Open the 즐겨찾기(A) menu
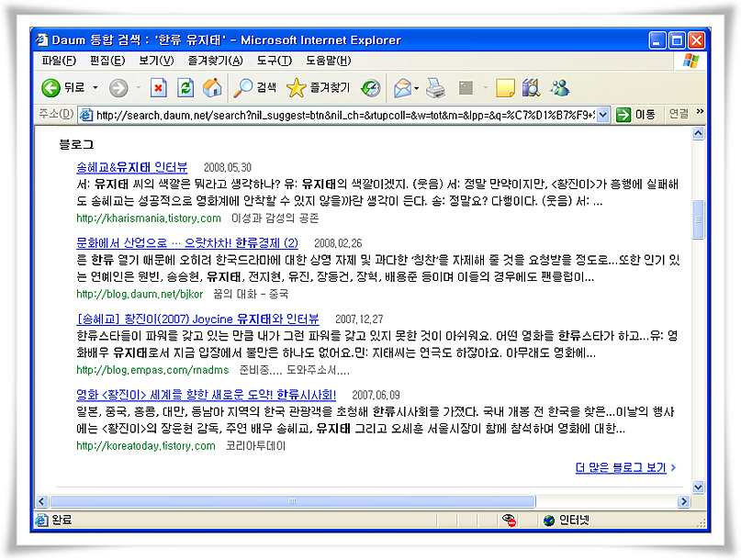The height and width of the screenshot is (560, 741). tap(215, 61)
